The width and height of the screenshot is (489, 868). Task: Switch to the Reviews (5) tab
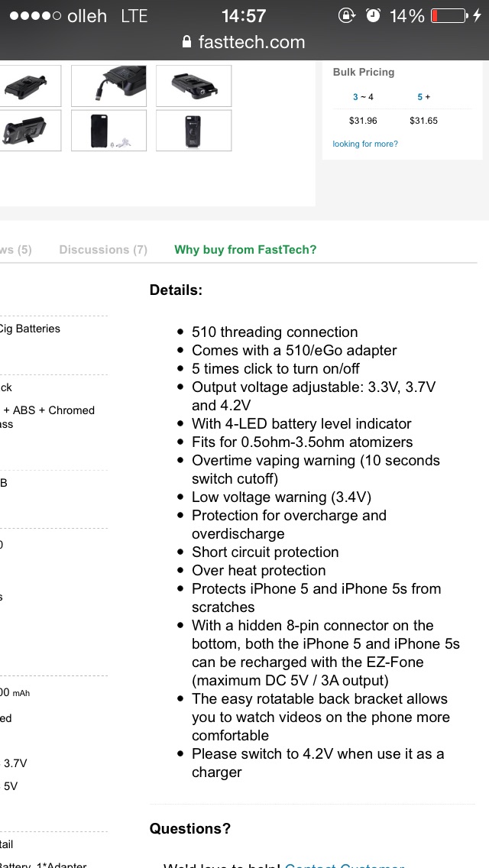(x=17, y=250)
